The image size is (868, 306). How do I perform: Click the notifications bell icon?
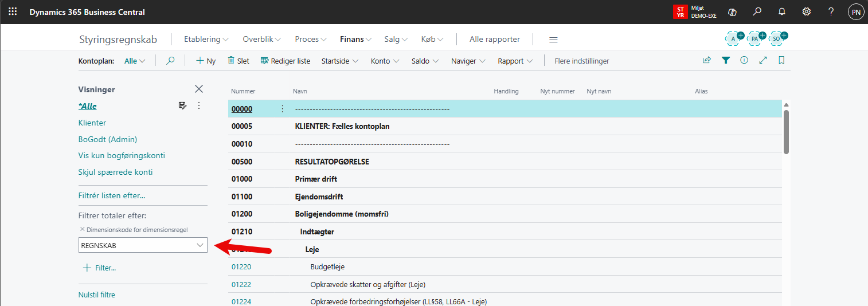tap(781, 12)
